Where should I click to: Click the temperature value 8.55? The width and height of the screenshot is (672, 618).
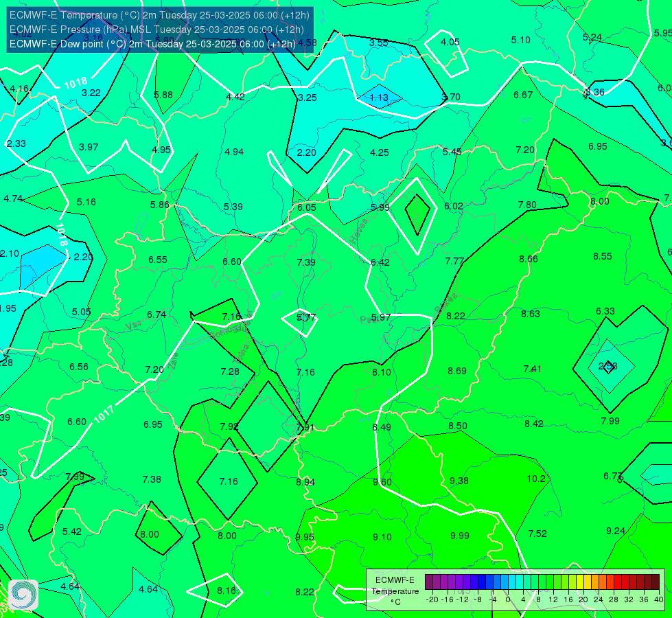pos(603,256)
